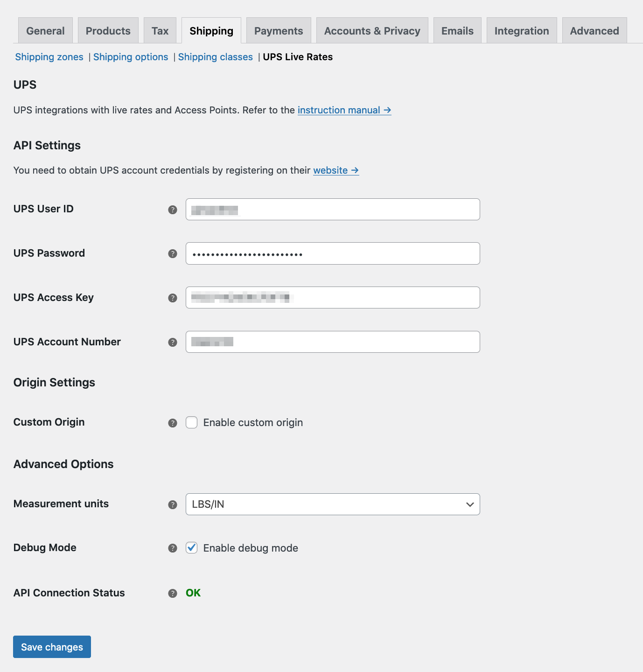Viewport: 643px width, 672px height.
Task: Click help icon next to UPS User ID
Action: (x=173, y=210)
